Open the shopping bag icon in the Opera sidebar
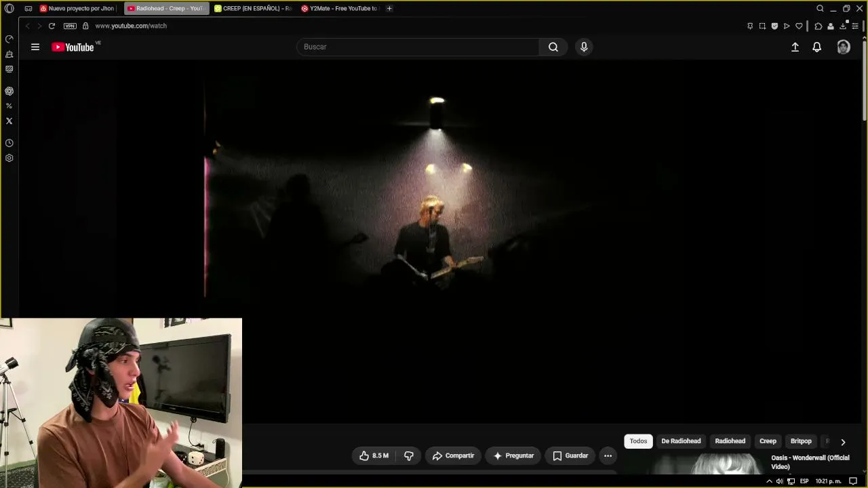Viewport: 868px width, 488px height. tap(9, 54)
